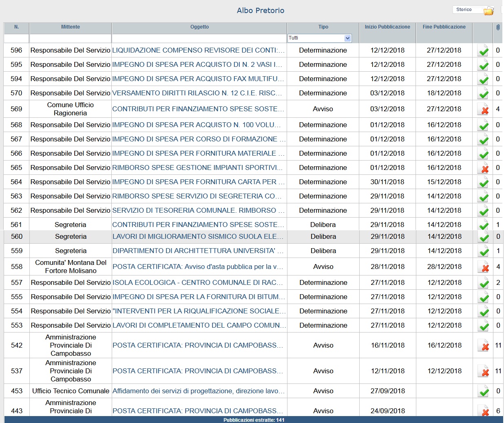Open the green check document for row 594
Screen dimensions: 504x423
(483, 79)
